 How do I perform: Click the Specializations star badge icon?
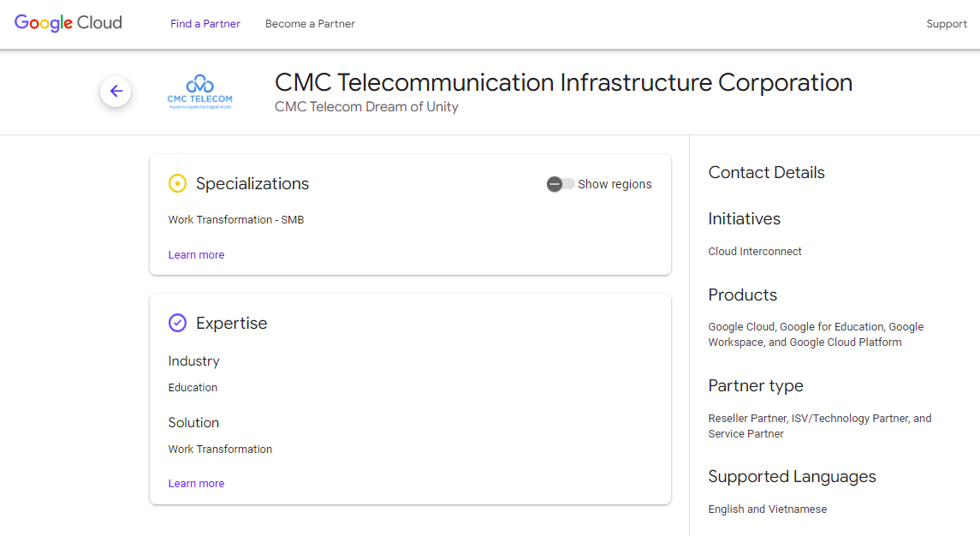pyautogui.click(x=177, y=183)
